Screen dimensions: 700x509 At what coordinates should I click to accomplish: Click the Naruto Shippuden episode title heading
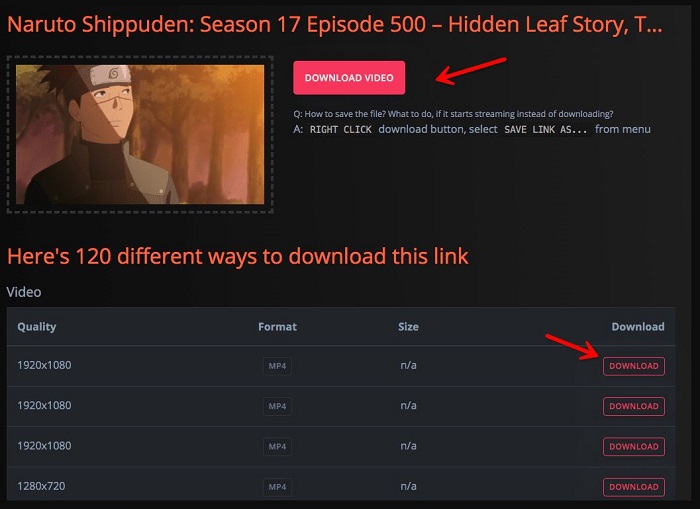[x=334, y=25]
